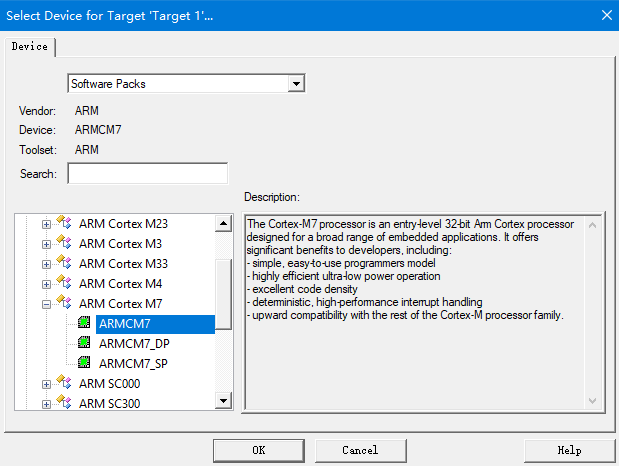Image resolution: width=619 pixels, height=466 pixels.
Task: Click the ARM Cortex M23 family icon
Action: 64,223
